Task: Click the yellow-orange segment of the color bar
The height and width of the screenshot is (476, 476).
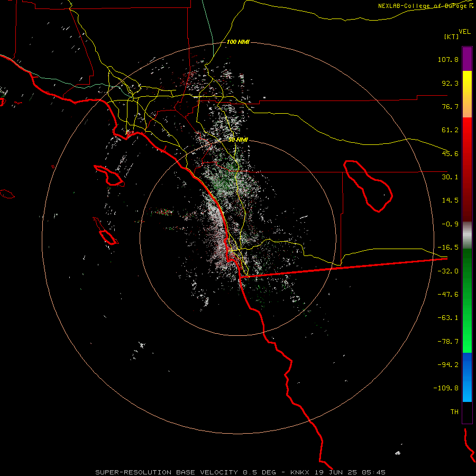Action: tap(467, 94)
